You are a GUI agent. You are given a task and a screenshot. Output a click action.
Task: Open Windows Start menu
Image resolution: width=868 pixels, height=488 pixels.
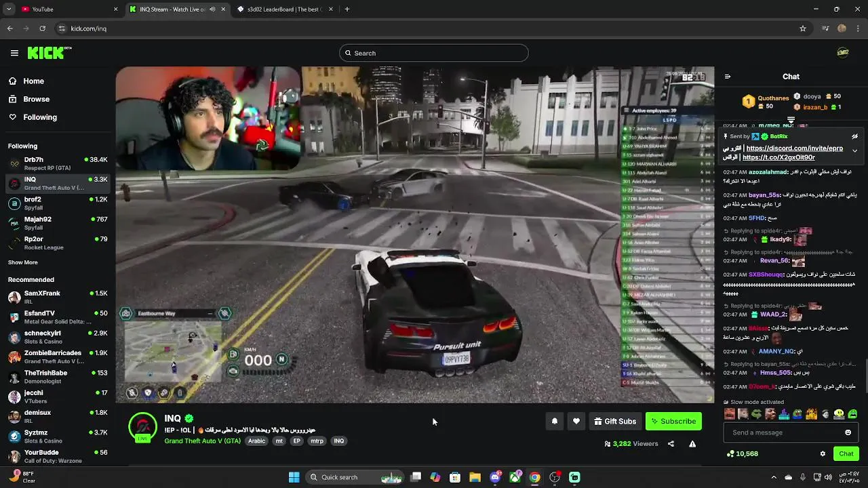pyautogui.click(x=294, y=477)
